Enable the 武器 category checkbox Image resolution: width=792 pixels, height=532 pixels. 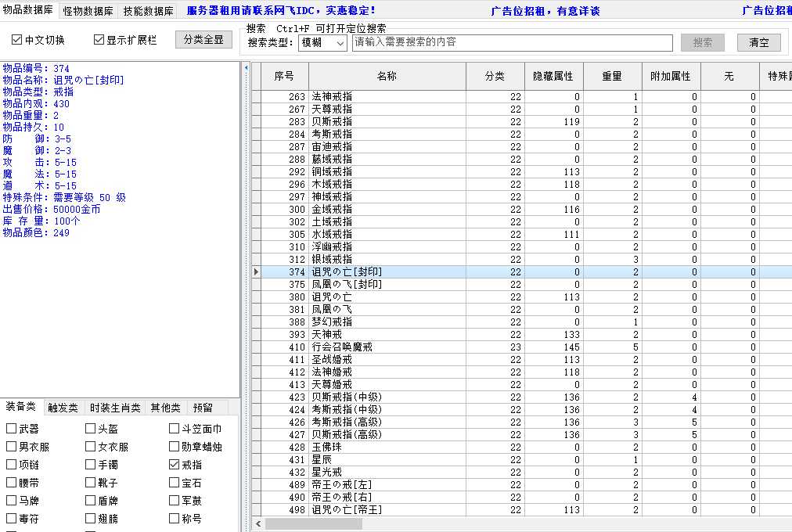(x=12, y=429)
